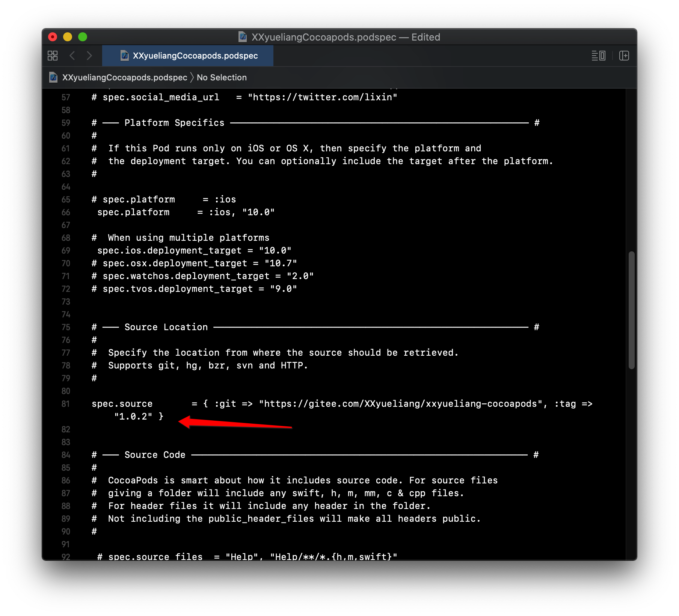Click the "When using multiple platforms" comment

coord(181,238)
